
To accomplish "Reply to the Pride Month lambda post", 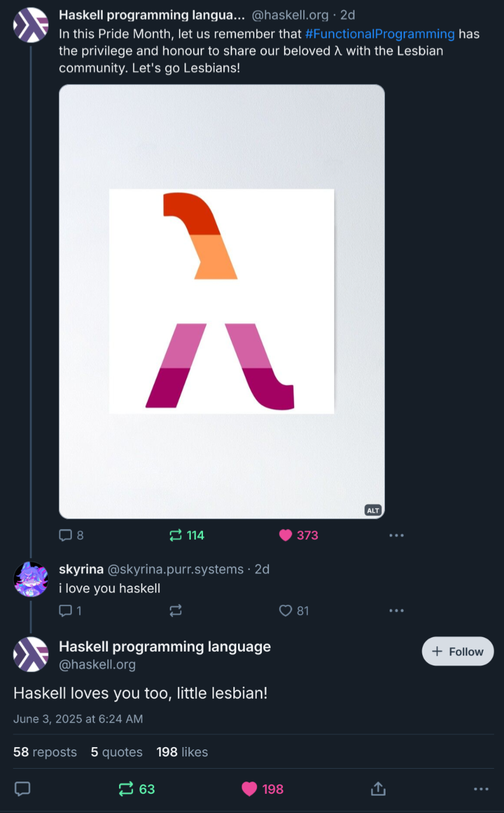I will [65, 535].
